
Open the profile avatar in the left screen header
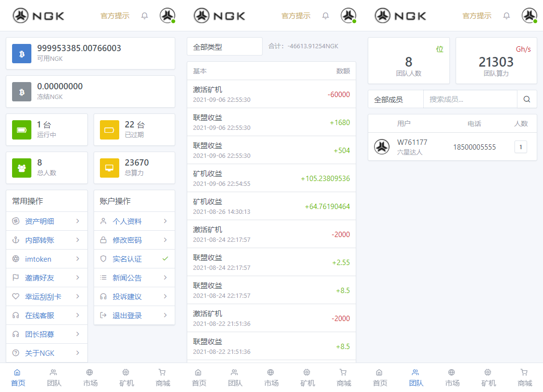(x=167, y=15)
